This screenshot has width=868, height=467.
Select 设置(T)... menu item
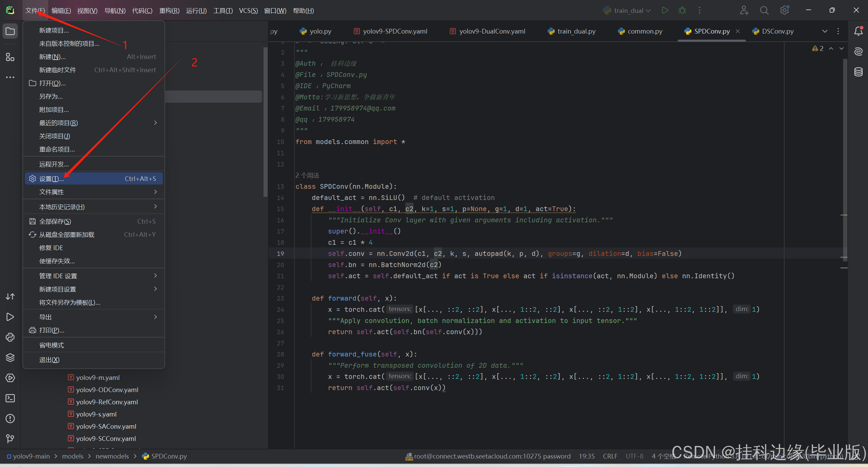click(94, 179)
